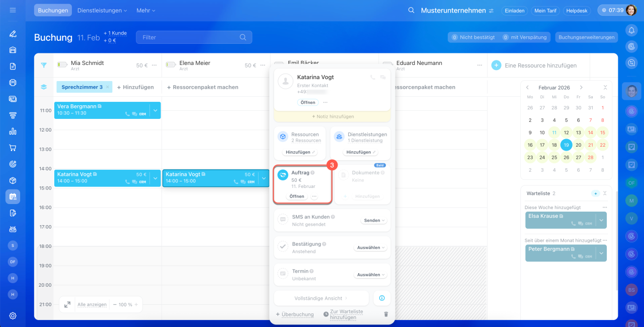Open the document sidebar icon
This screenshot has height=327, width=644.
point(13,66)
